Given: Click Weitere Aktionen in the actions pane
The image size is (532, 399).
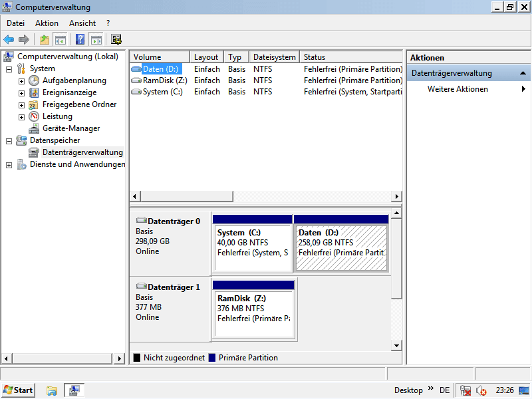Looking at the screenshot, I should (x=458, y=89).
